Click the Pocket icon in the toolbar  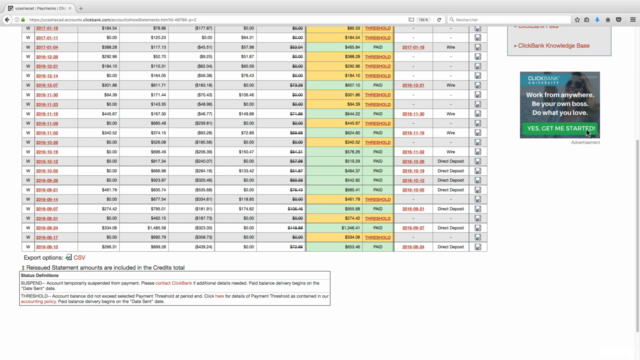click(x=619, y=20)
